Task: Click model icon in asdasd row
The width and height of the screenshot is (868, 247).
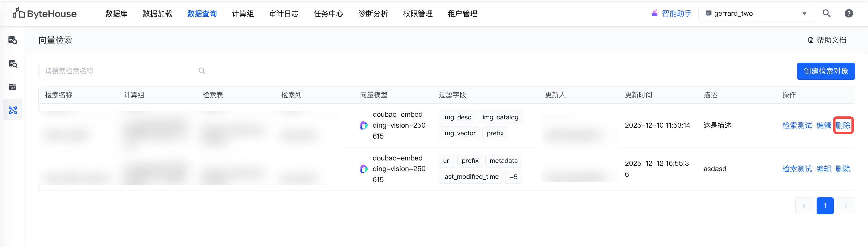Action: 364,169
